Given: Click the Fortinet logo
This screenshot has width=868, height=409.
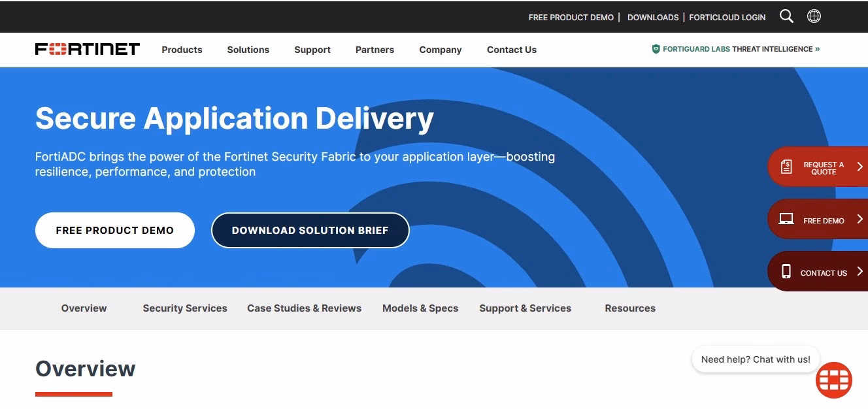Looking at the screenshot, I should [x=88, y=49].
